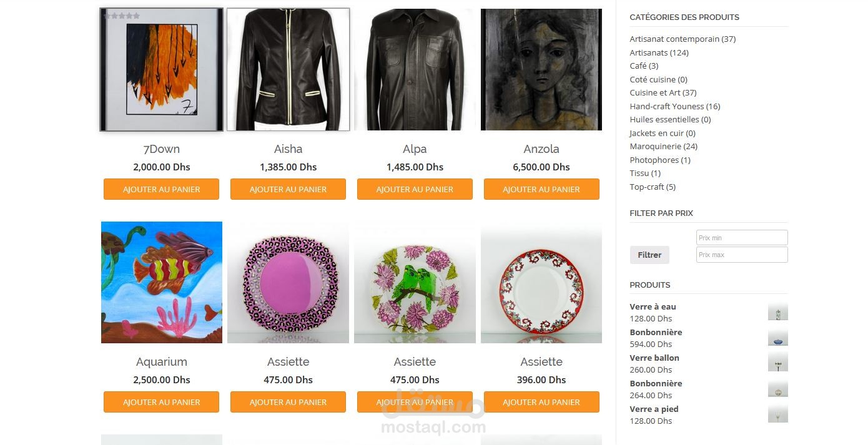868x445 pixels.
Task: Focus the Prix max input field
Action: coord(742,255)
